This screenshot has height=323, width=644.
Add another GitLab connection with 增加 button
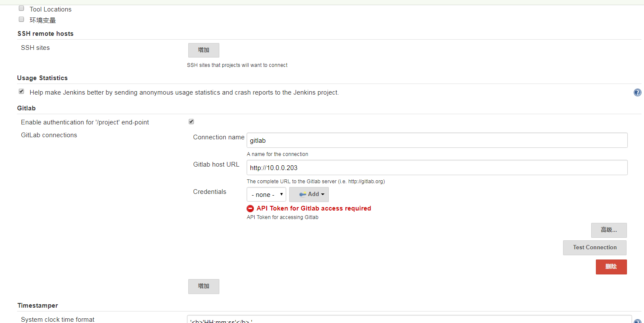click(204, 286)
